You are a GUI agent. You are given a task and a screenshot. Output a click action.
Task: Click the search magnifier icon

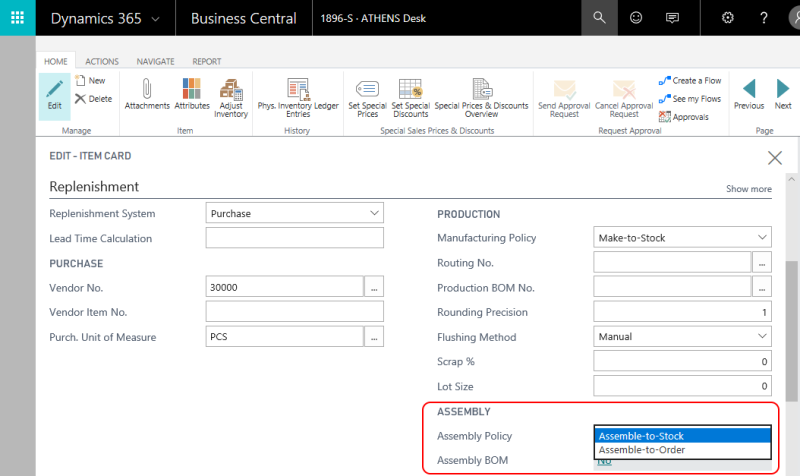click(x=599, y=18)
